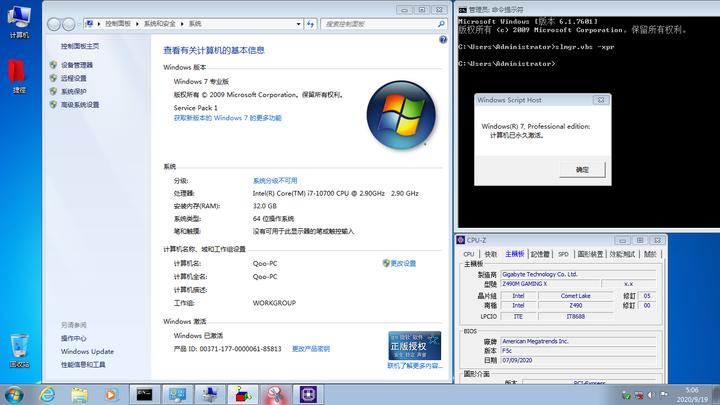Screen dimensions: 720x405
Task: Open Windows Update link under See also
Action: click(x=87, y=352)
